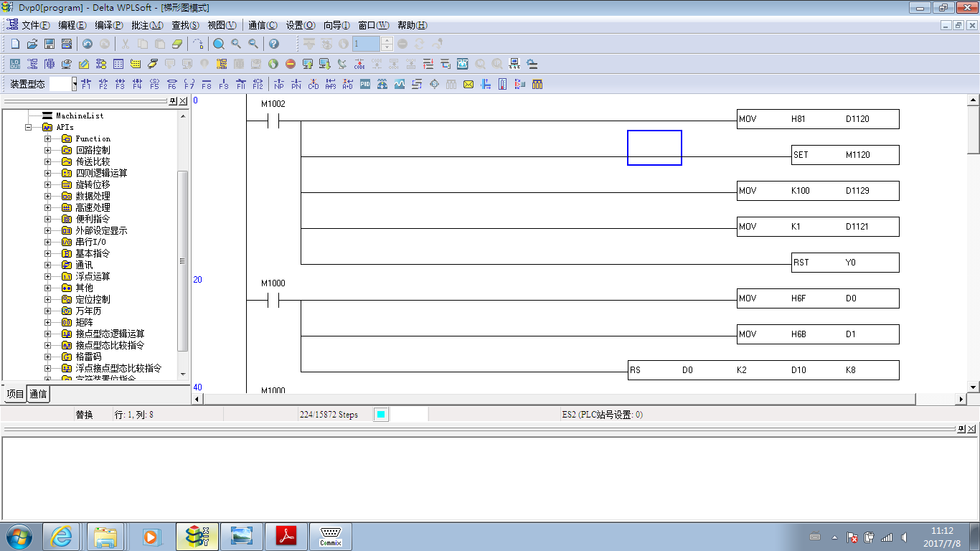This screenshot has height=551, width=980.
Task: Open the 编译(P) menu
Action: 109,25
